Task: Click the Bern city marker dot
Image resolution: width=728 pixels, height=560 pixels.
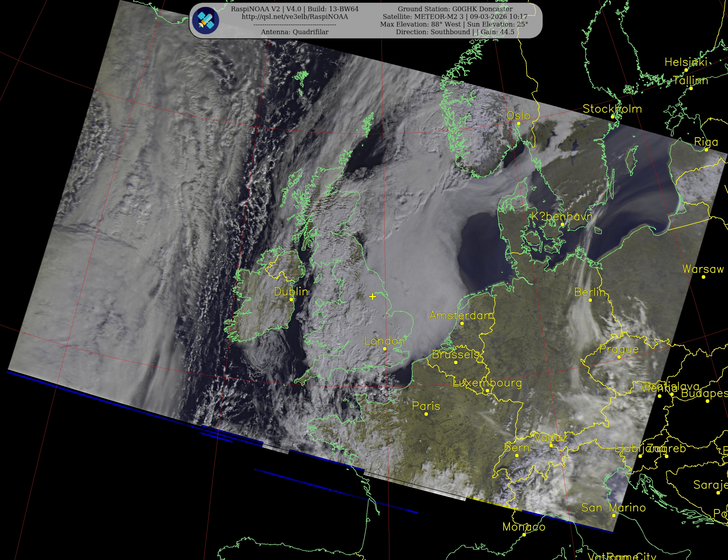Action: coord(517,455)
